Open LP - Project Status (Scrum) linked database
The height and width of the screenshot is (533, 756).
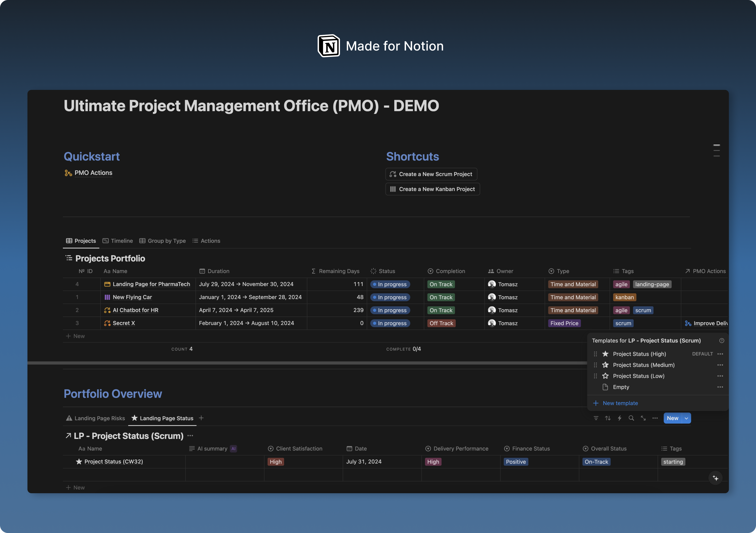click(x=129, y=436)
